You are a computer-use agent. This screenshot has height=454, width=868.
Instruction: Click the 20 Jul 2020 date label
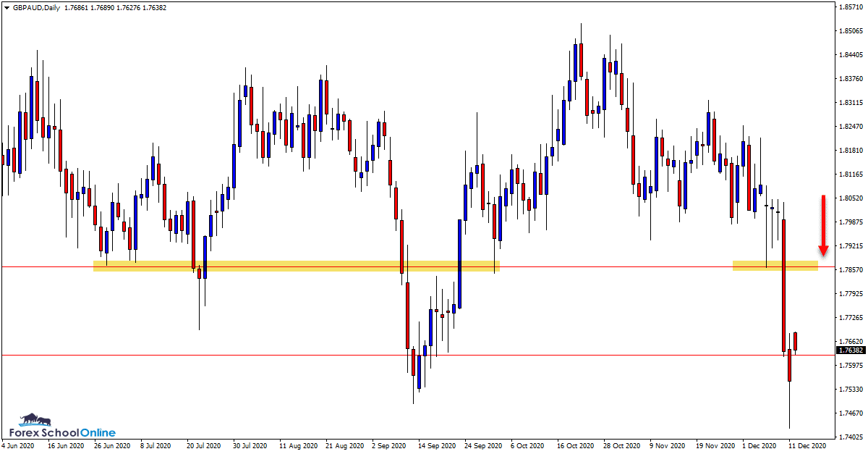click(204, 447)
